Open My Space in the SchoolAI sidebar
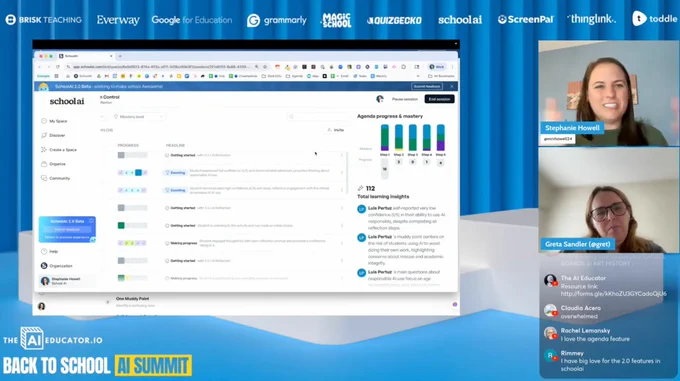 click(x=55, y=121)
